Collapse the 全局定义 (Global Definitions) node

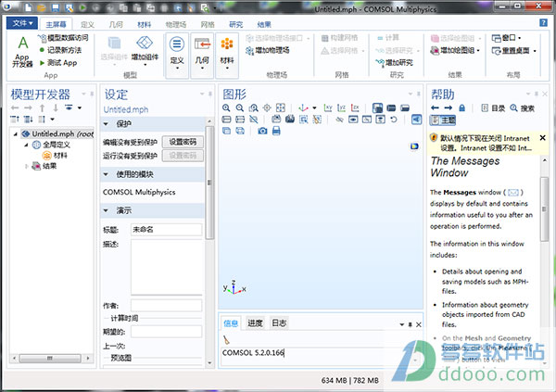tap(26, 145)
